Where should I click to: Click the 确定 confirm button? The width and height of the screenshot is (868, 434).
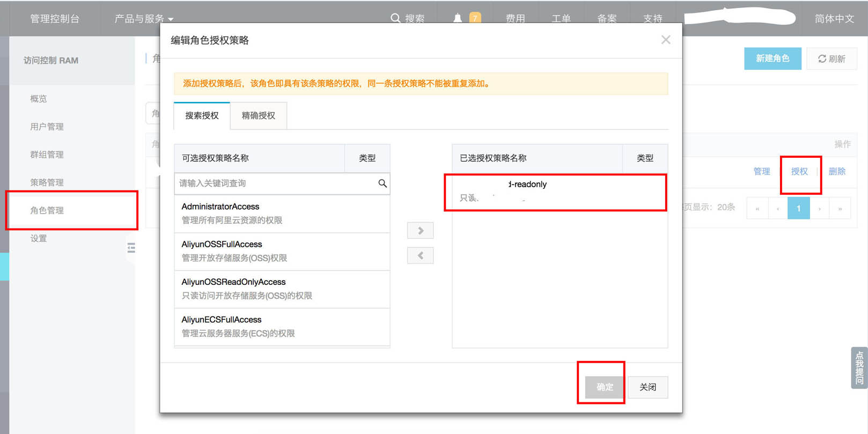pos(605,387)
